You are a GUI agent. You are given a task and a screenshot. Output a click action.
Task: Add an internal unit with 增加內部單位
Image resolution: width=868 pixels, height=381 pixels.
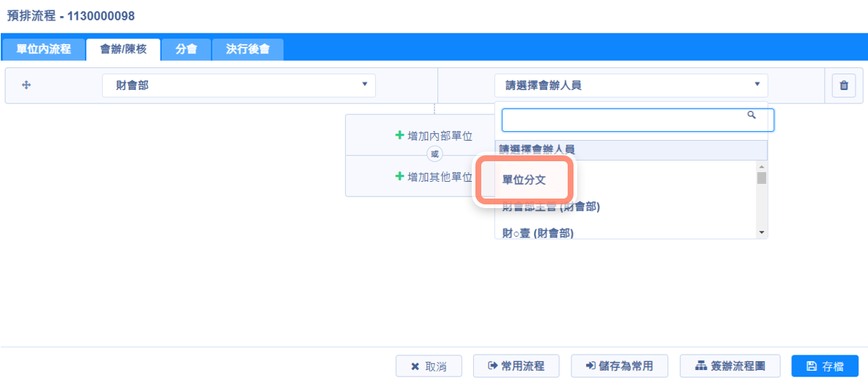[434, 136]
